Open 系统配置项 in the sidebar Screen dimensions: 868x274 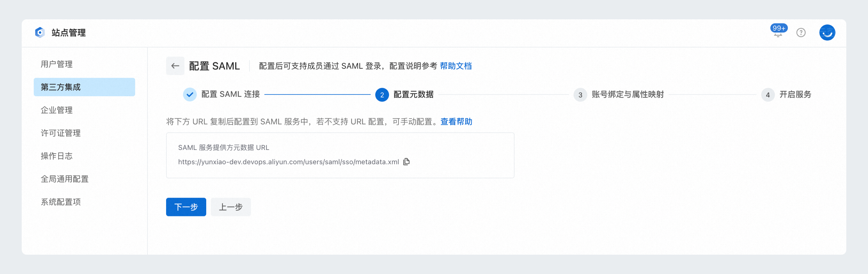pos(84,202)
